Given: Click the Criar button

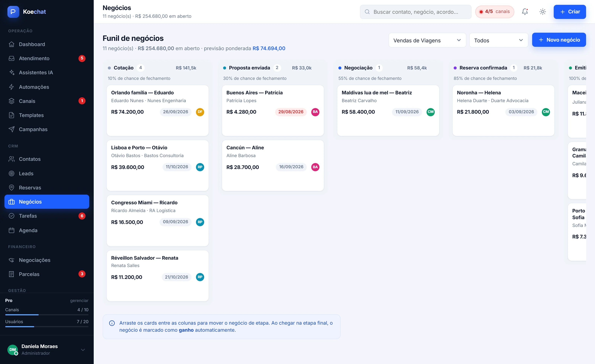Looking at the screenshot, I should tap(570, 12).
